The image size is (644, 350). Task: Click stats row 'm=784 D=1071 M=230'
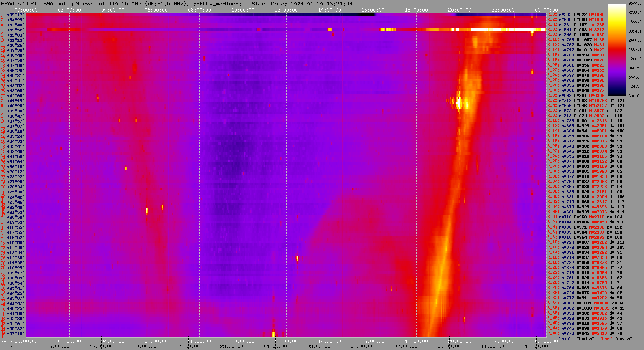(x=576, y=25)
